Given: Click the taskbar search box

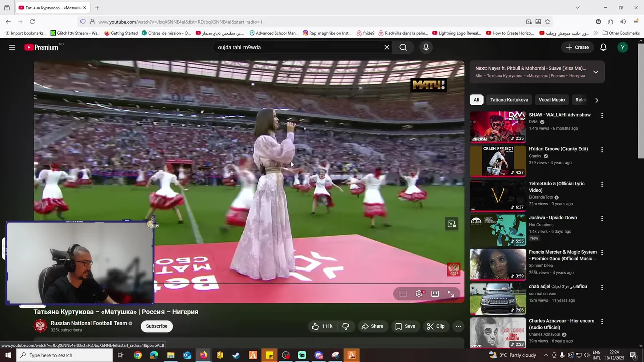Looking at the screenshot, I should 64,355.
